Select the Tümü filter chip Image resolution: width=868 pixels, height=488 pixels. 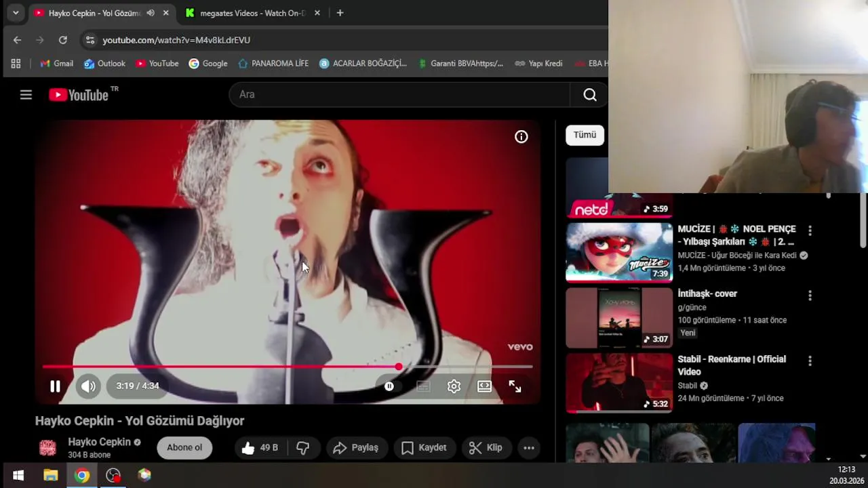[x=585, y=135]
